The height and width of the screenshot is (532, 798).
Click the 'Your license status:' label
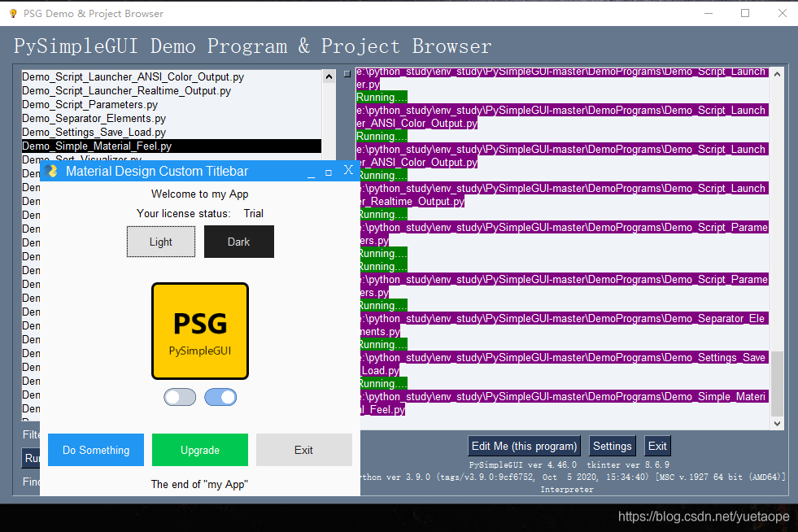183,213
